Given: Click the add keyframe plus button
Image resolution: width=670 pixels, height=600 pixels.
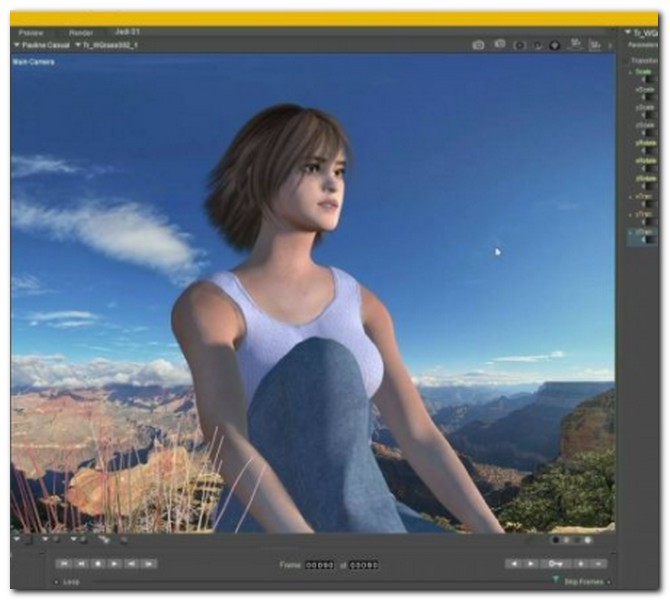Looking at the screenshot, I should [580, 564].
